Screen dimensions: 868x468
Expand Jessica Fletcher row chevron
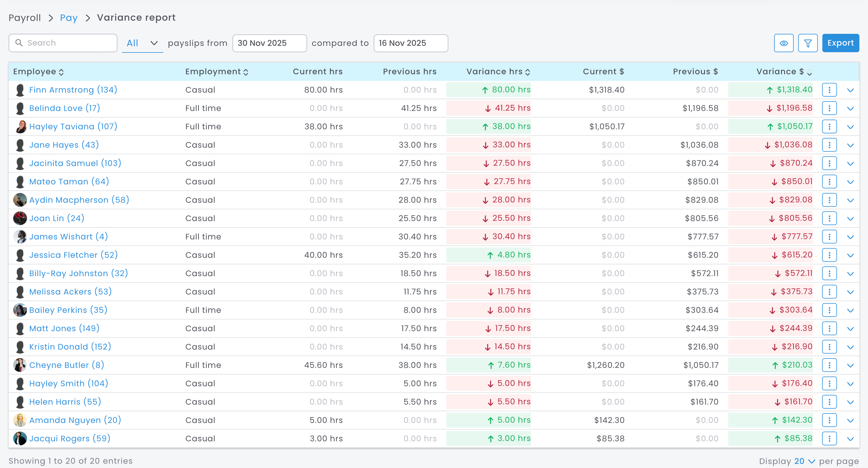tap(850, 255)
